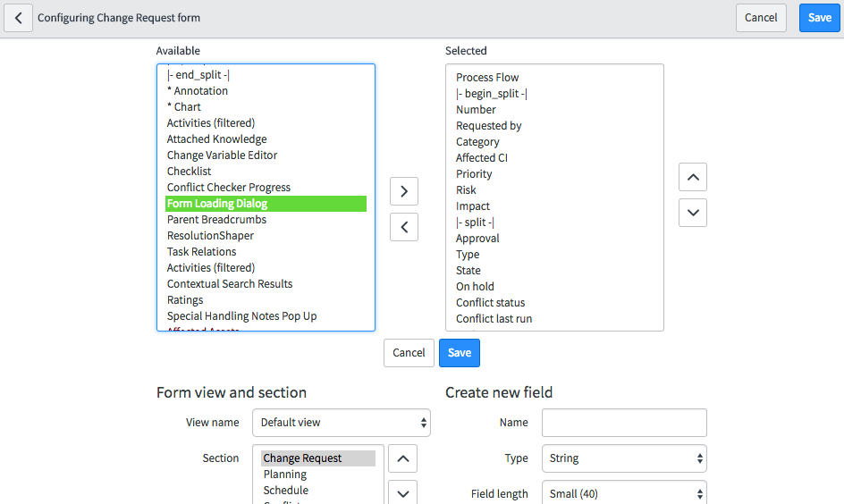Click Cancel in the top header
Image resolution: width=844 pixels, height=504 pixels.
point(761,18)
